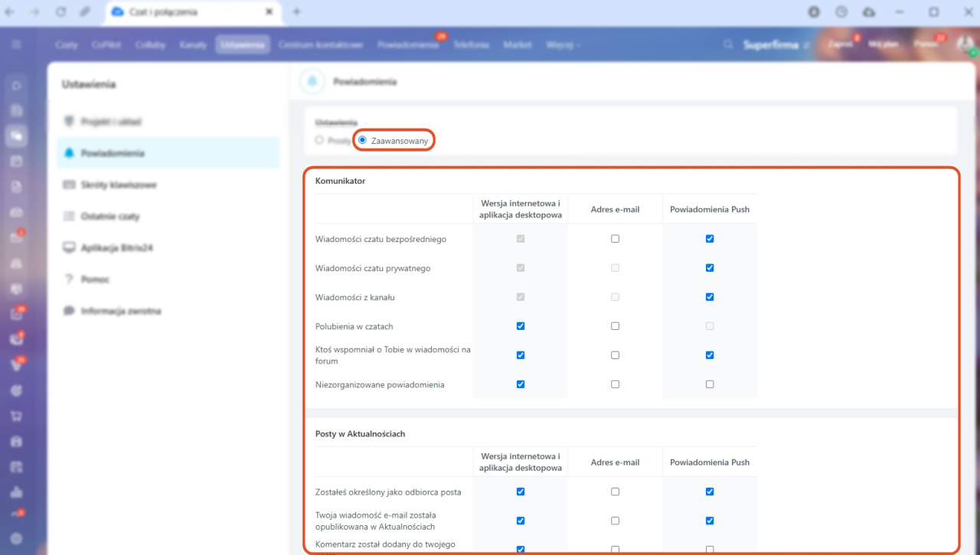Viewport: 980px width, 555px height.
Task: Enable e-mail for 'Twoja wiadomość e-mail została opublikowana'
Action: pos(615,521)
